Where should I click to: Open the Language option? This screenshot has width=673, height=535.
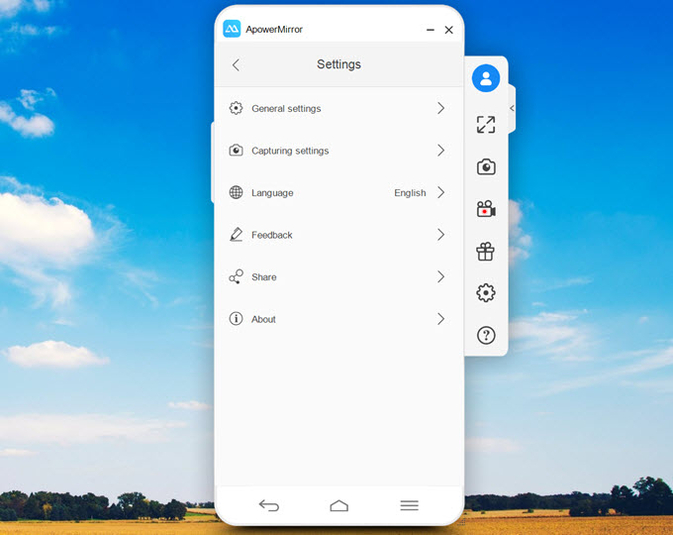click(339, 192)
